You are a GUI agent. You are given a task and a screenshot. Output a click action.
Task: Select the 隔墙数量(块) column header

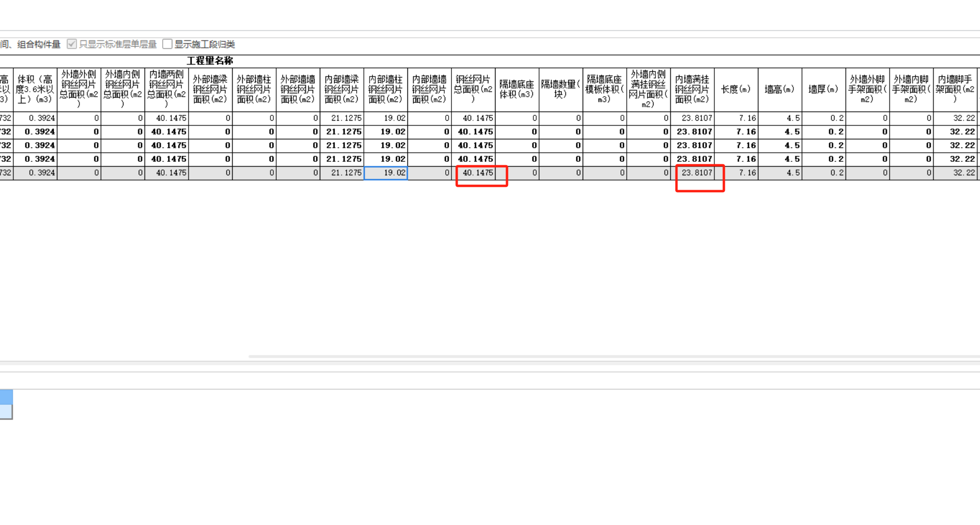click(561, 90)
